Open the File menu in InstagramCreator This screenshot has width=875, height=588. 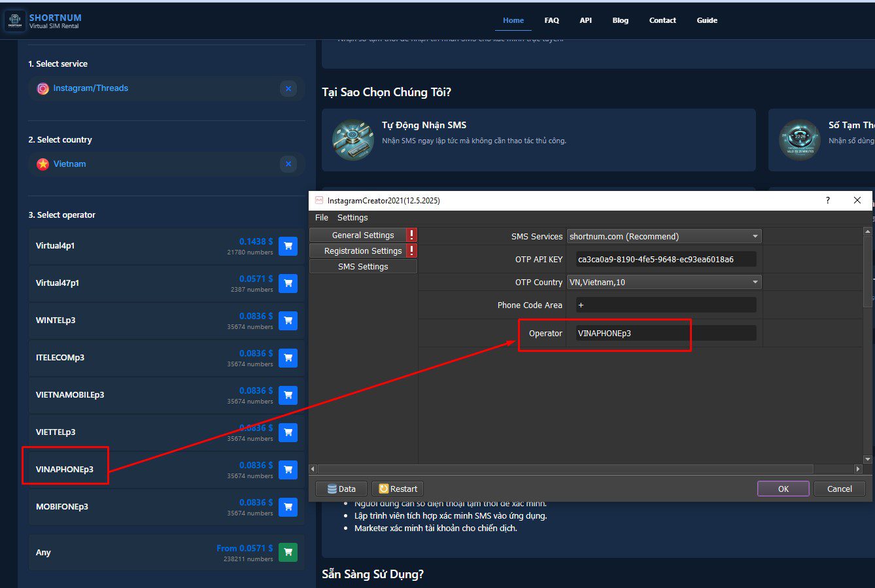point(322,218)
